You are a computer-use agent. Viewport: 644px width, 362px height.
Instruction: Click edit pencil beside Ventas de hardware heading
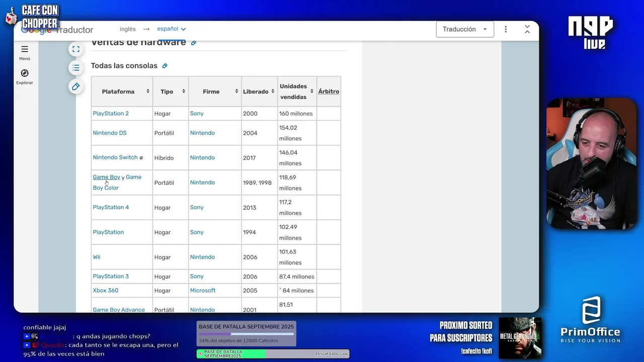click(x=194, y=43)
